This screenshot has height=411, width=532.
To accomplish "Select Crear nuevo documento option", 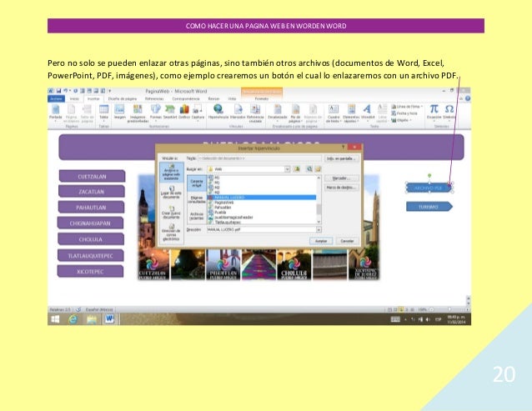I will pos(171,213).
